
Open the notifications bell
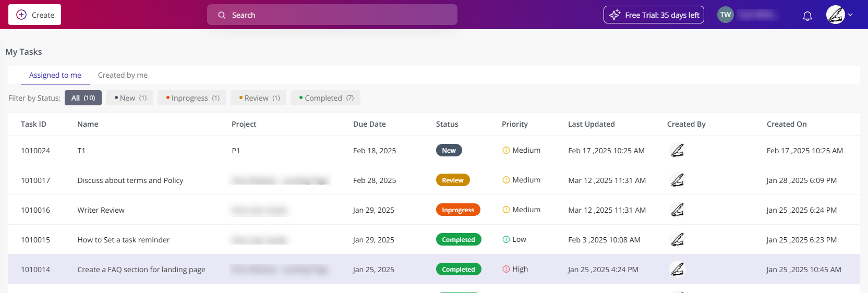click(x=807, y=16)
